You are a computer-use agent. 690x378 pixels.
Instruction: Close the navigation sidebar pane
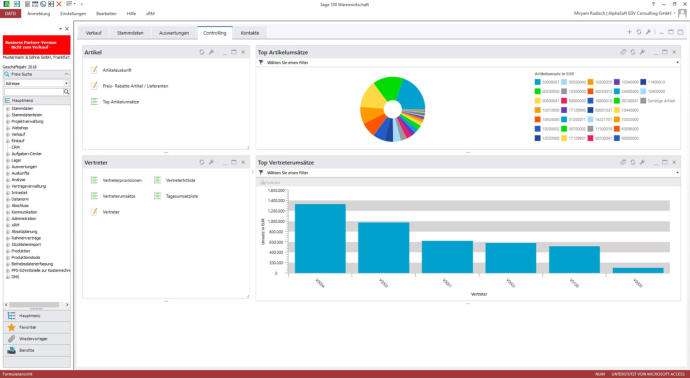(x=67, y=29)
